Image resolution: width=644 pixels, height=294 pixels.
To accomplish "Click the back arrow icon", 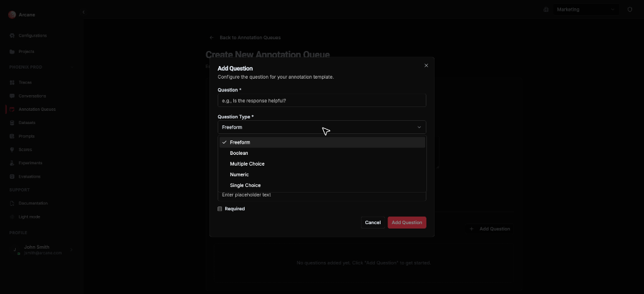I will (211, 37).
